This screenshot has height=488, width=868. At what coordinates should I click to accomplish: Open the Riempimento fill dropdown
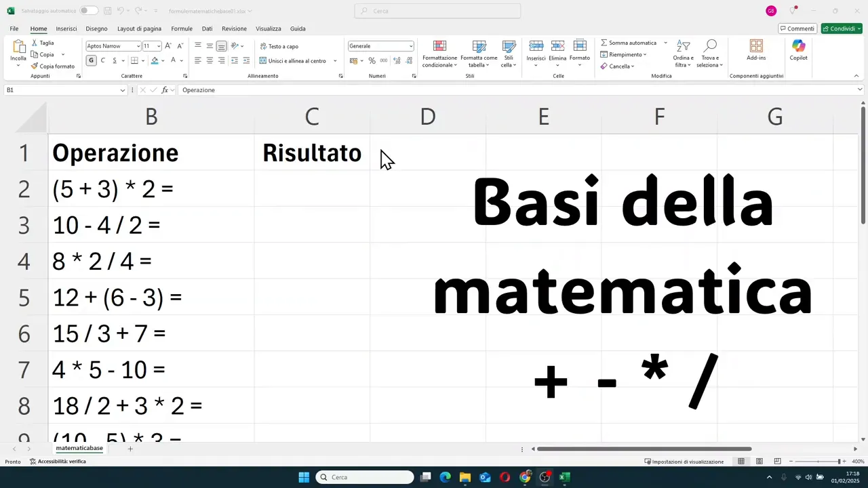(623, 54)
